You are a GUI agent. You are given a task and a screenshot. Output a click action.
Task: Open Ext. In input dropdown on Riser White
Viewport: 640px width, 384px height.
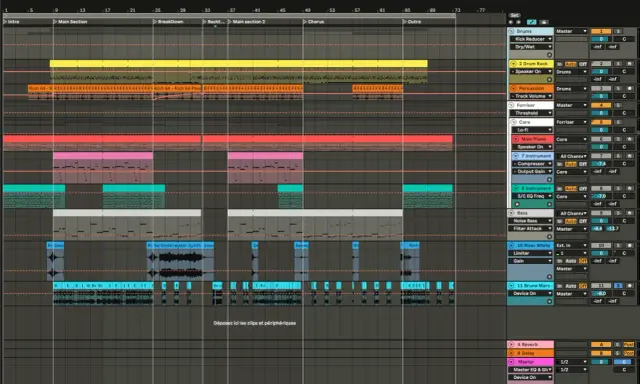click(x=571, y=246)
